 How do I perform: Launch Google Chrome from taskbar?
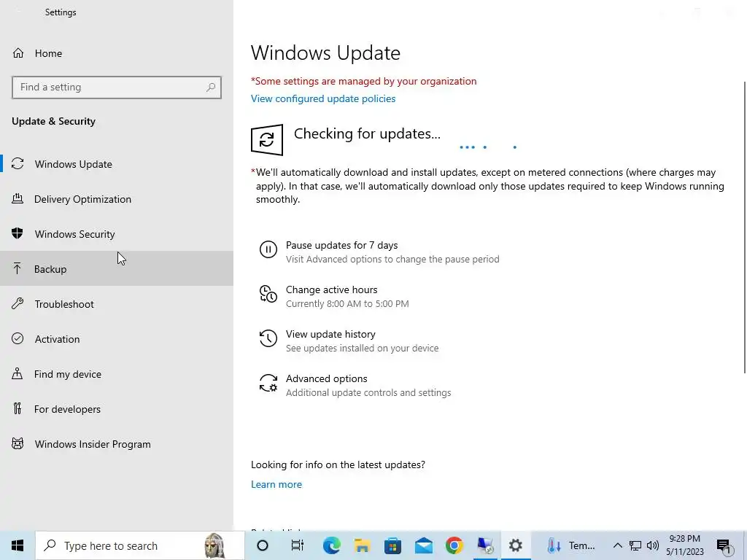pos(454,545)
